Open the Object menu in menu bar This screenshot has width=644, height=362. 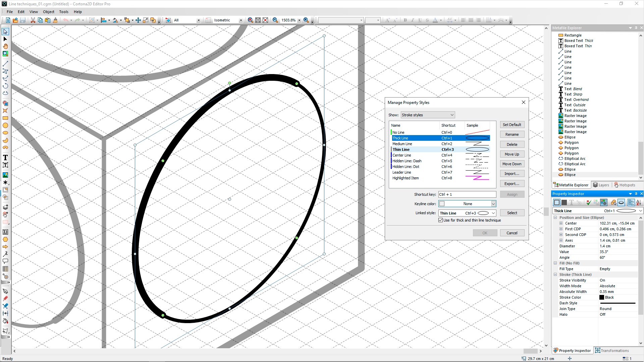click(48, 11)
